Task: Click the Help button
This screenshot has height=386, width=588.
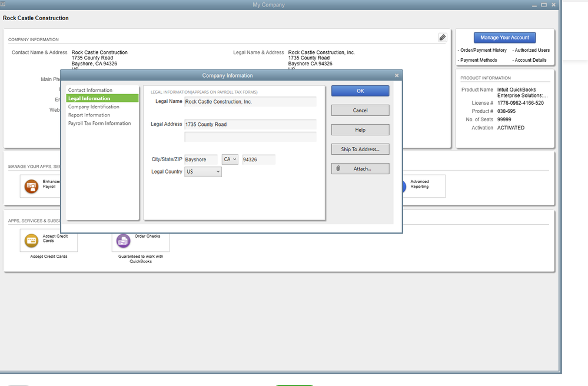Action: click(x=360, y=129)
